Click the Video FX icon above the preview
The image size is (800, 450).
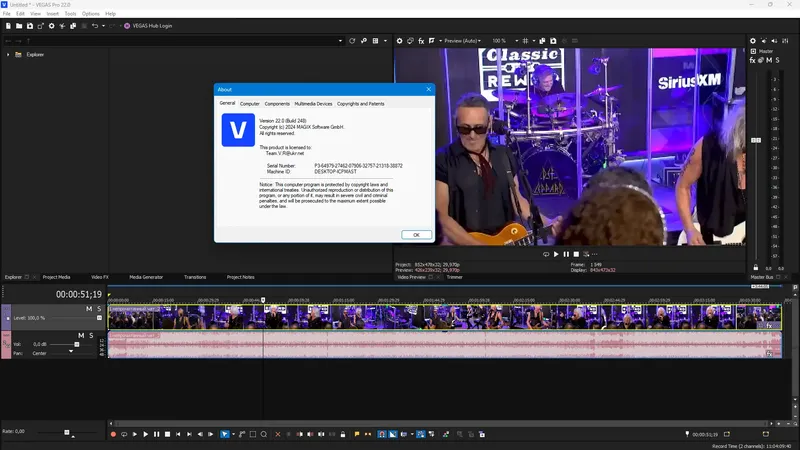pyautogui.click(x=421, y=41)
